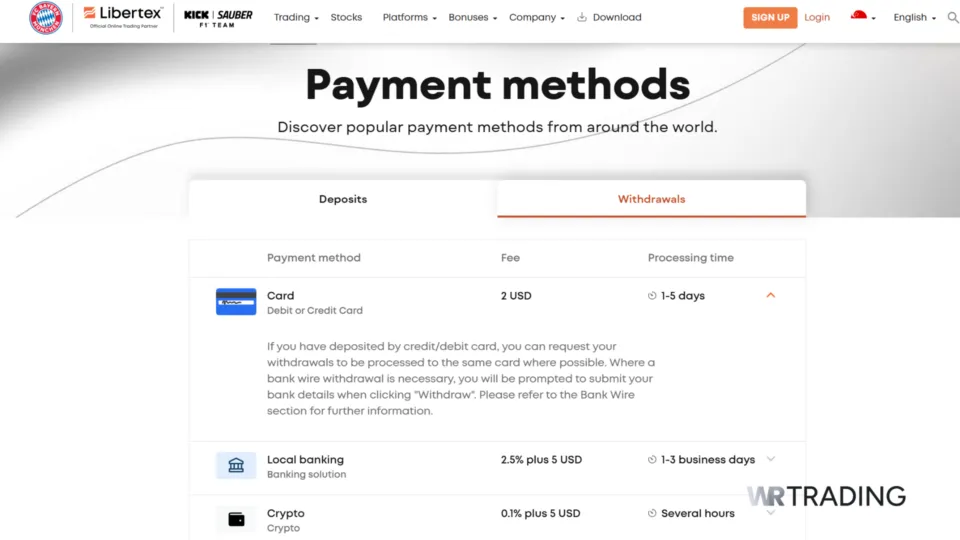Click the Several hours processing time

697,514
